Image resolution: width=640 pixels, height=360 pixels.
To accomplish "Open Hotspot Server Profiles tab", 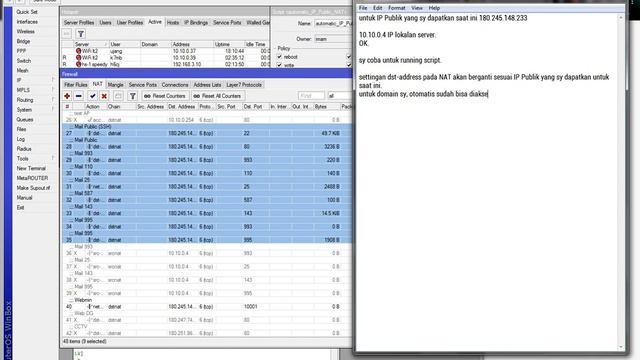I will 79,22.
